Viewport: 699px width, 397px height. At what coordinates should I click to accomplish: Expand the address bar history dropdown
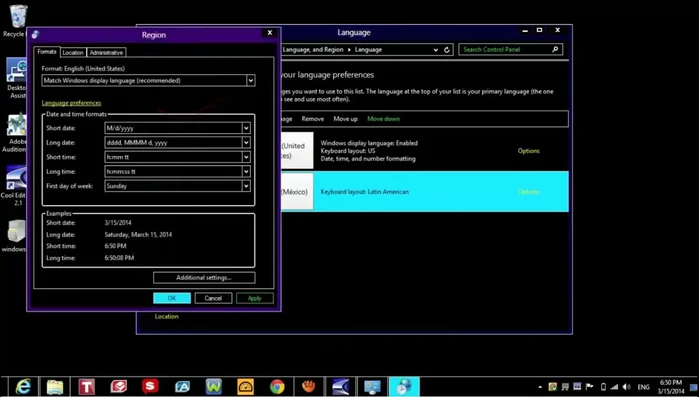point(436,50)
